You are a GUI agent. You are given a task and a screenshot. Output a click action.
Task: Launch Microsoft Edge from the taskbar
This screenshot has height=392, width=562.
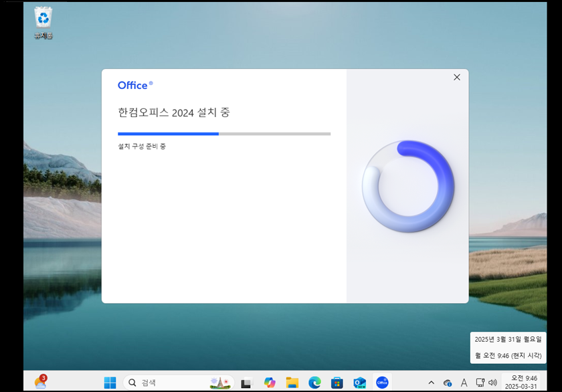[314, 383]
